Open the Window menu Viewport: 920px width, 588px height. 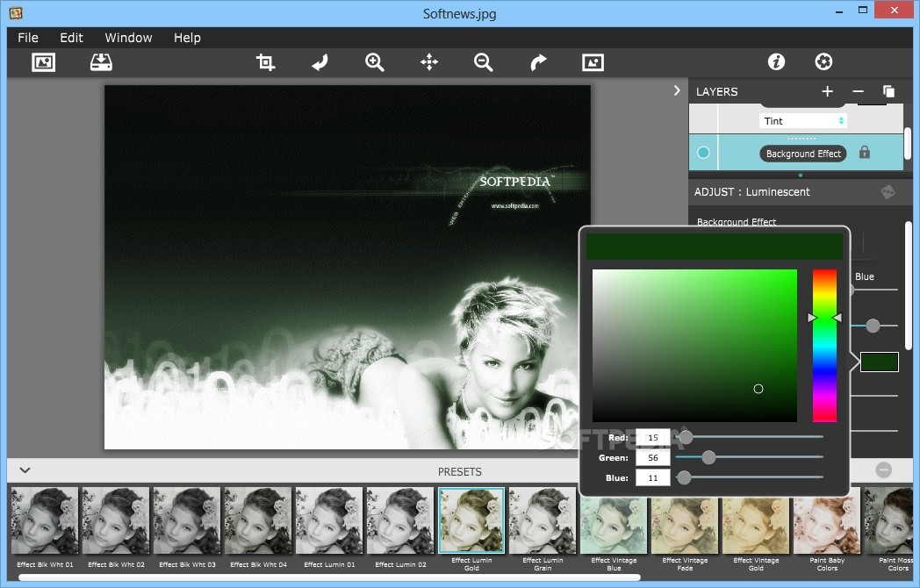pyautogui.click(x=128, y=38)
